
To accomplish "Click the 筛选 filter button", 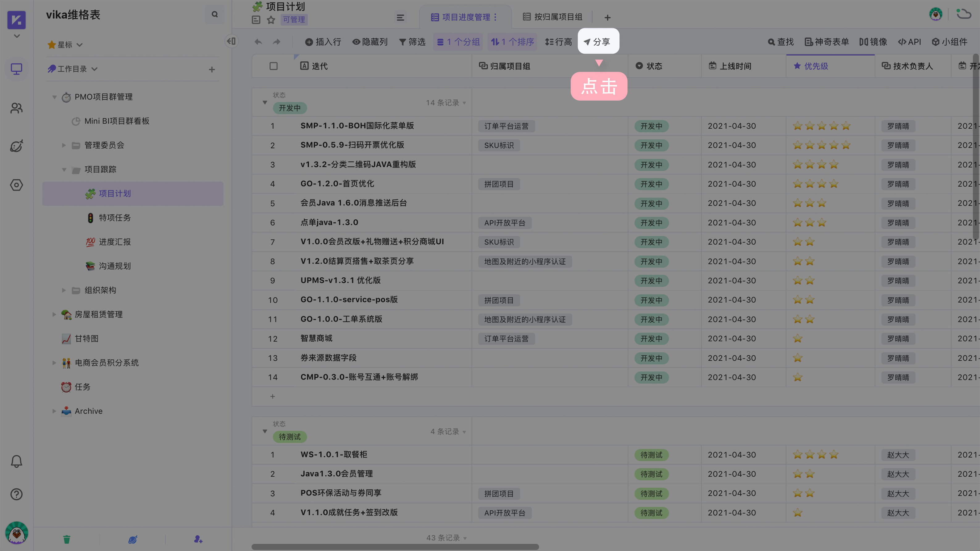I will coord(412,42).
